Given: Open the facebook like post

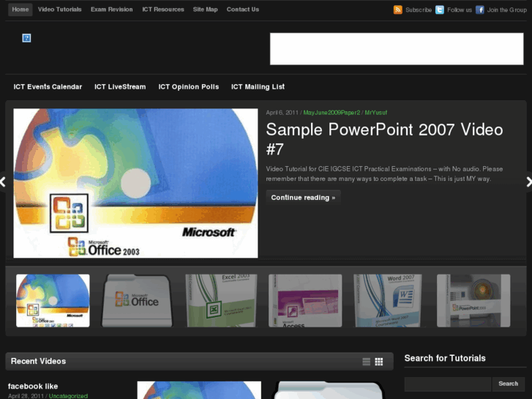Looking at the screenshot, I should tap(33, 387).
